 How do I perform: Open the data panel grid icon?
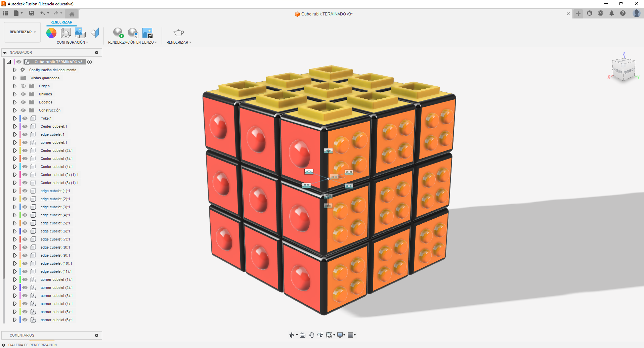pyautogui.click(x=5, y=13)
